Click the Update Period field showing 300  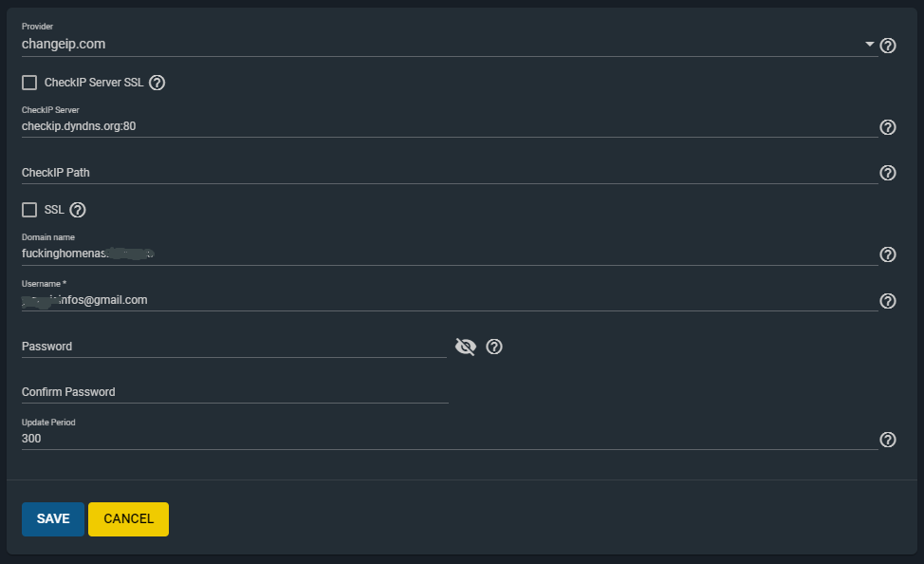point(446,439)
